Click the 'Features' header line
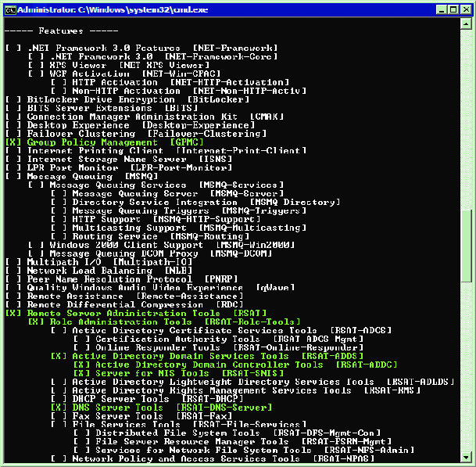476x467 pixels. (x=61, y=31)
